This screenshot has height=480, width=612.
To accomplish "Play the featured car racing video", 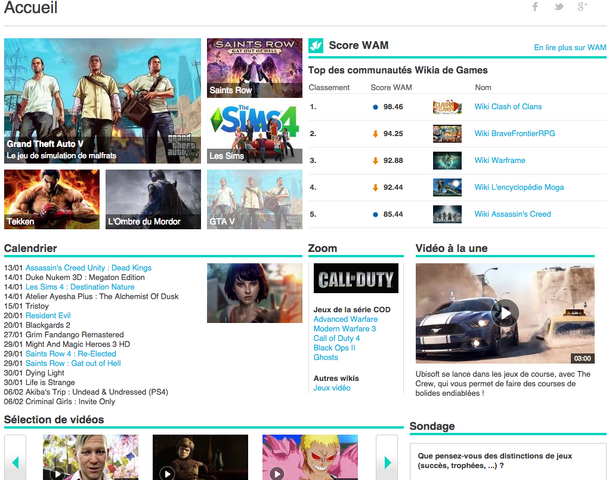I will [505, 313].
